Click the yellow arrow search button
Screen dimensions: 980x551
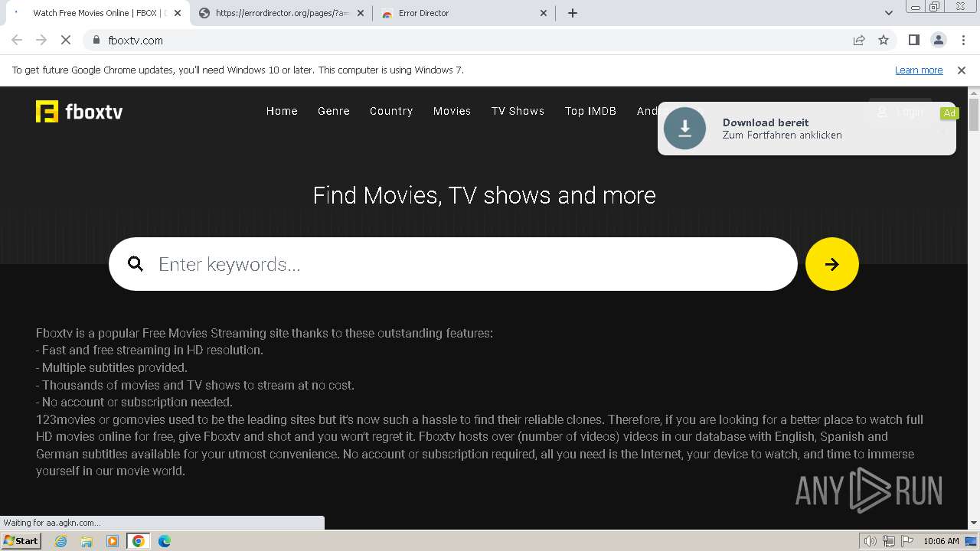point(832,264)
